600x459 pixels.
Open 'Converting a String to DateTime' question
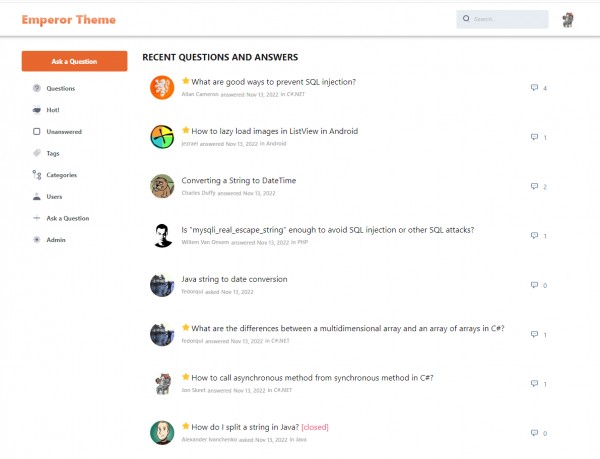(x=238, y=180)
